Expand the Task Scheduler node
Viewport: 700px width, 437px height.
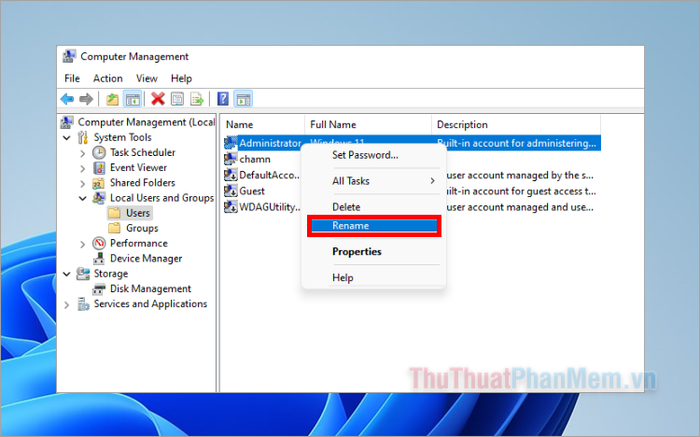pyautogui.click(x=83, y=153)
